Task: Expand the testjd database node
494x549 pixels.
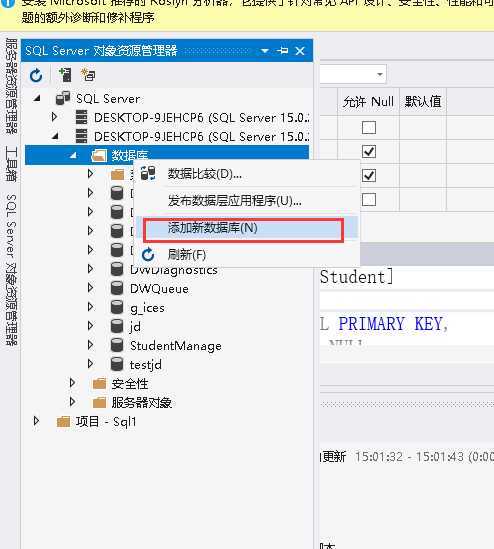Action: (90, 364)
